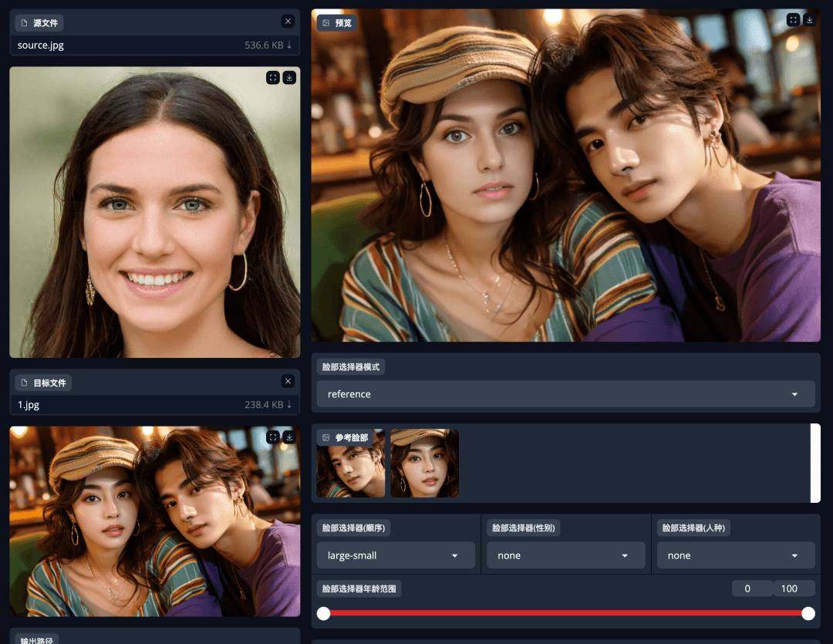The height and width of the screenshot is (644, 833).
Task: Download the target couple image
Action: click(x=289, y=437)
